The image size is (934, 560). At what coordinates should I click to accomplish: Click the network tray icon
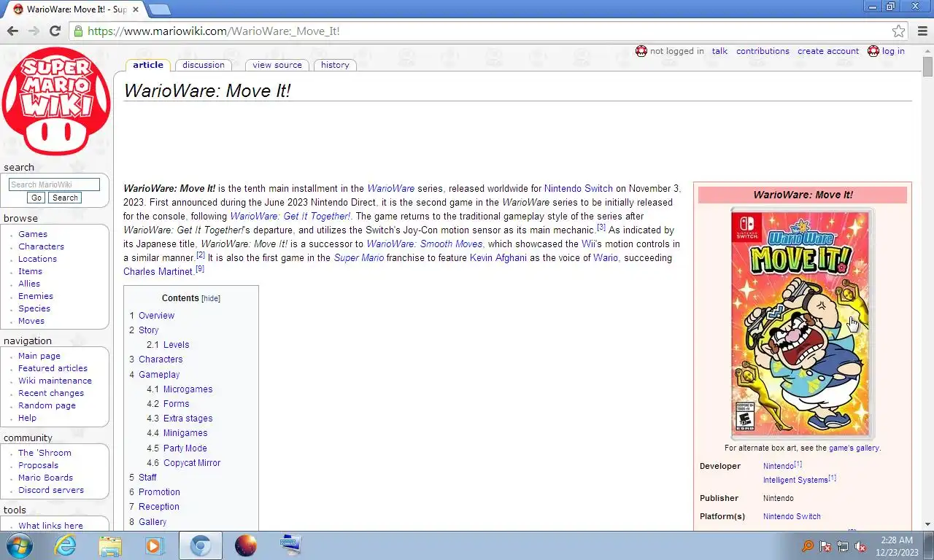click(x=843, y=546)
